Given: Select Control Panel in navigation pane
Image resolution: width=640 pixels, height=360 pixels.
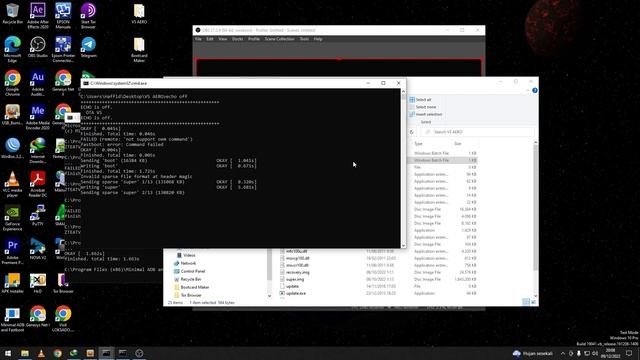Looking at the screenshot, I should pyautogui.click(x=189, y=271).
